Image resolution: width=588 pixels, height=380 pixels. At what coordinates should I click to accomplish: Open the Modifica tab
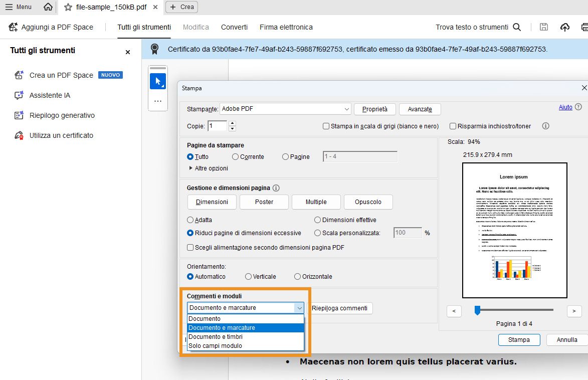pos(196,27)
